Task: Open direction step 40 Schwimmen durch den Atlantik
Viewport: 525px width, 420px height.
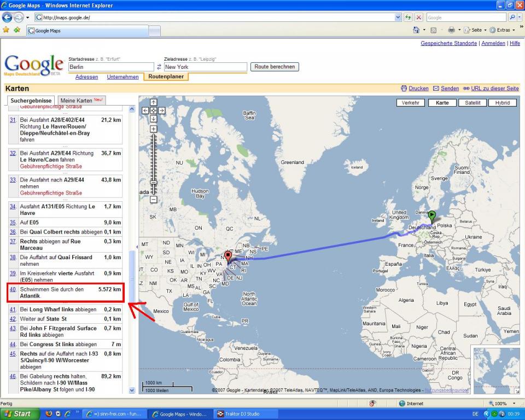Action: [x=13, y=289]
